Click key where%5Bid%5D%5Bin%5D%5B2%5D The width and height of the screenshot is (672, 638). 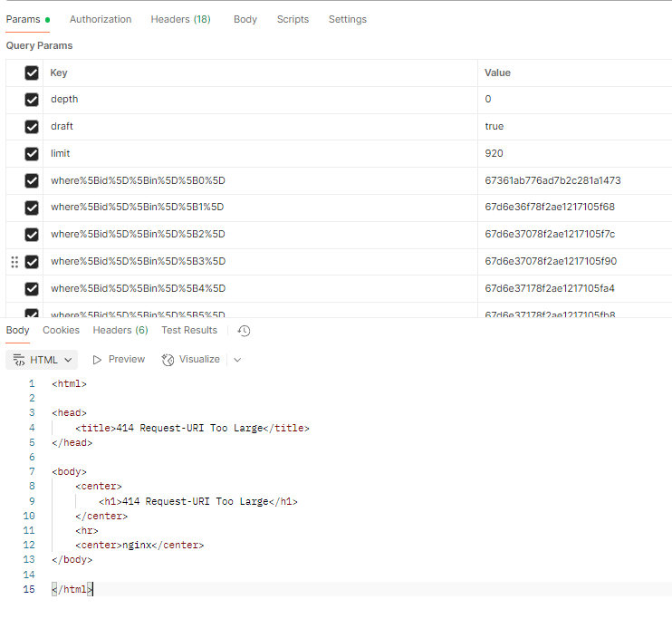(138, 234)
